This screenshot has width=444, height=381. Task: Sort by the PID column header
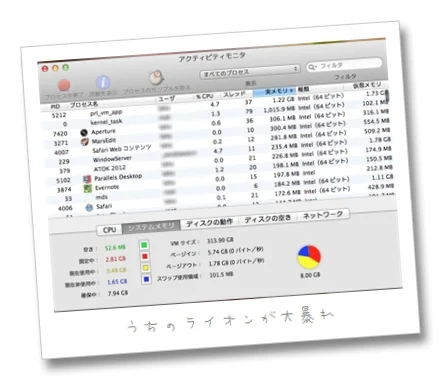point(55,106)
